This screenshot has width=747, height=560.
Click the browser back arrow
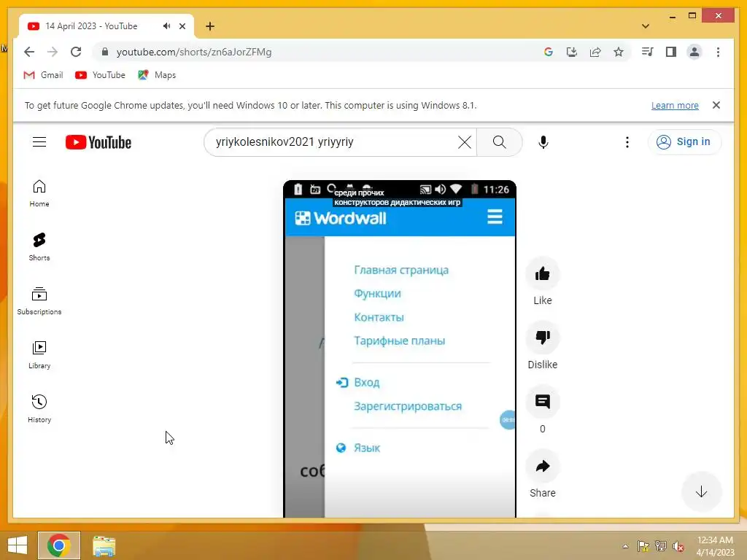pos(29,52)
